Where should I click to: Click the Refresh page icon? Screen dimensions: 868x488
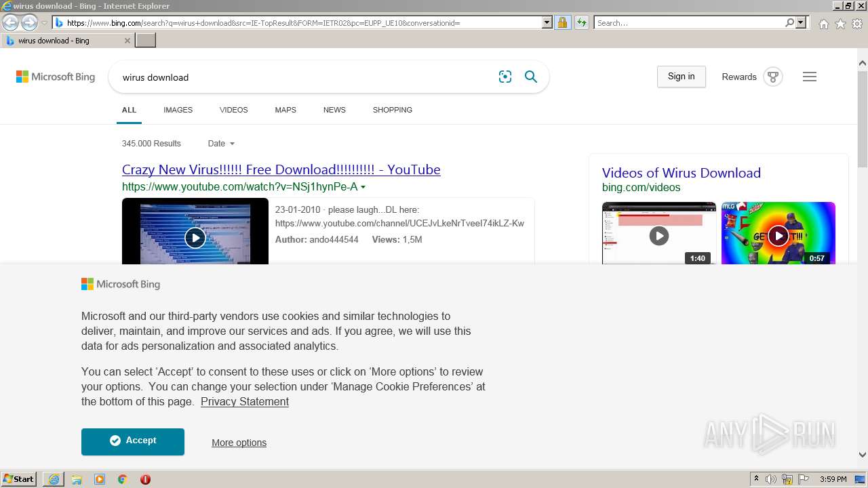581,23
